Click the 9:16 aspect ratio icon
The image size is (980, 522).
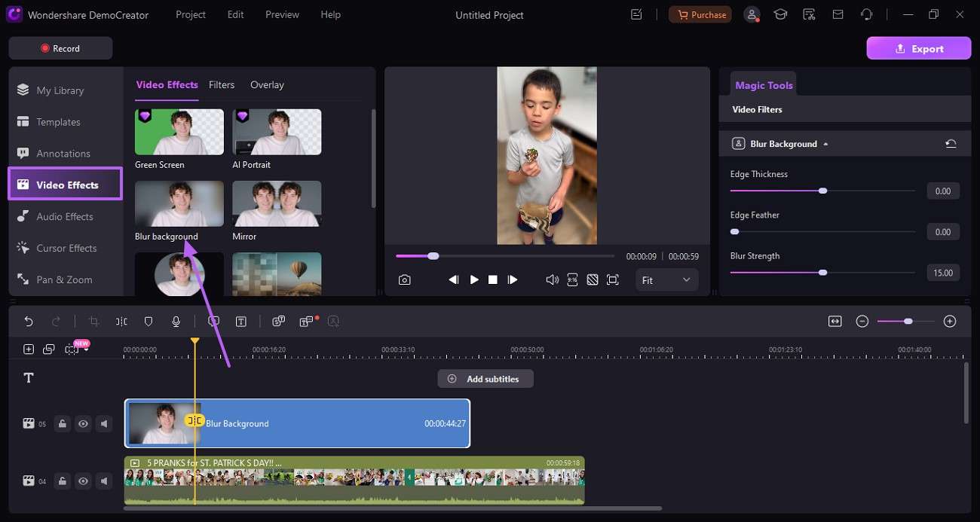click(573, 279)
